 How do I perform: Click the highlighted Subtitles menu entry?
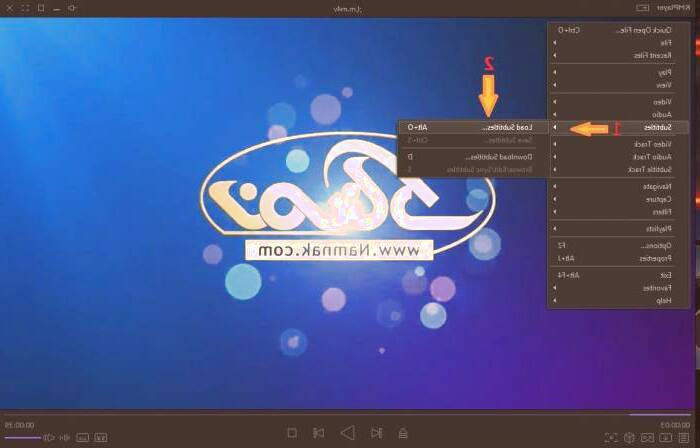[x=618, y=127]
